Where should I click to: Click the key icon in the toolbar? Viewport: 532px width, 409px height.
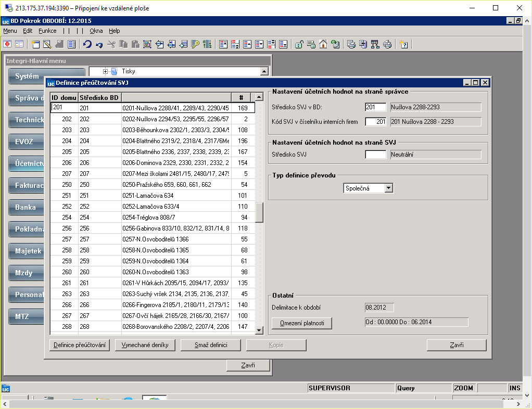click(195, 44)
